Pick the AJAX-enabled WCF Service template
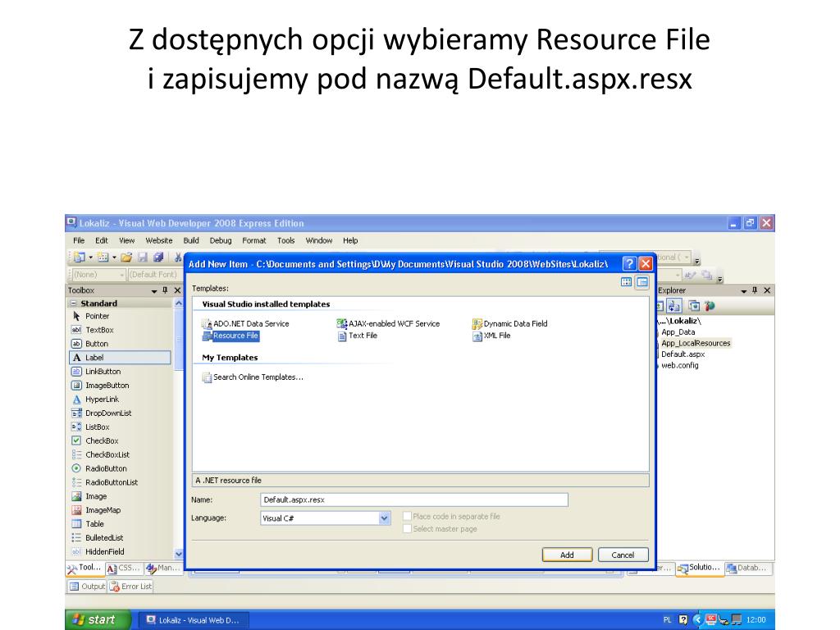This screenshot has height=630, width=840. (x=388, y=323)
